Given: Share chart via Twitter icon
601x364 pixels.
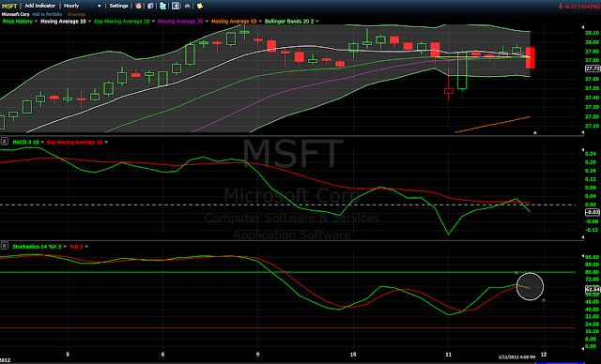Looking at the screenshot, I should tap(162, 6).
